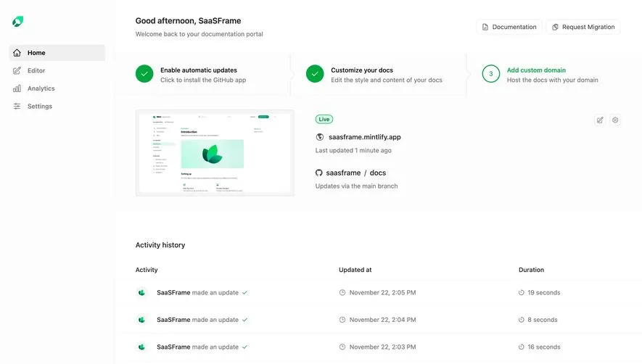Click the Home house icon
This screenshot has height=364, width=642.
coord(17,53)
